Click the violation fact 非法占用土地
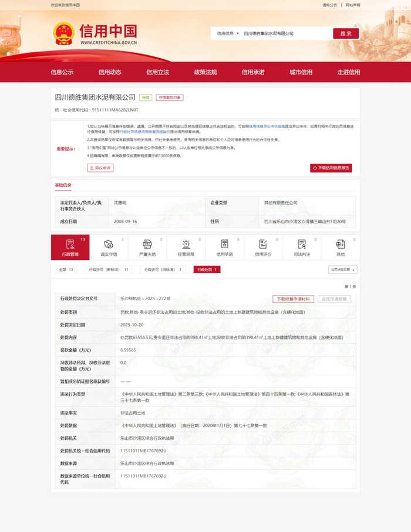Screen dimensions: 411x532 (x=133, y=413)
